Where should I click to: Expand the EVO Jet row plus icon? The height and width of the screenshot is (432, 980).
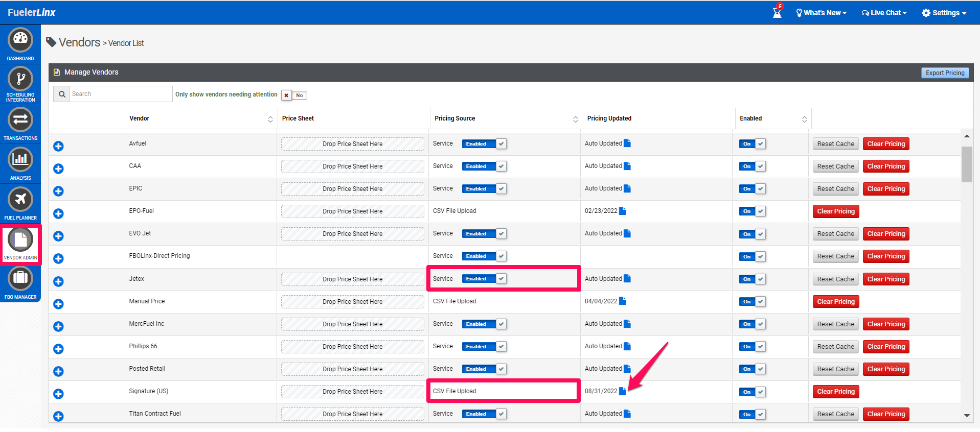click(58, 236)
